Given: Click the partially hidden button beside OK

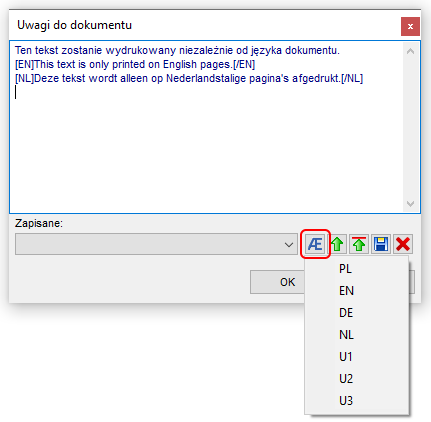Looking at the screenshot, I should (412, 282).
